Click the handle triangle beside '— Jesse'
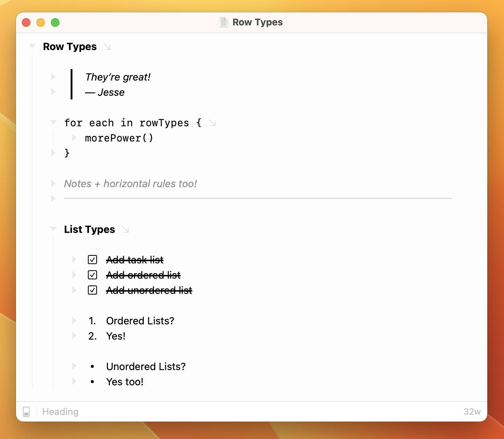The image size is (504, 439). (x=53, y=92)
